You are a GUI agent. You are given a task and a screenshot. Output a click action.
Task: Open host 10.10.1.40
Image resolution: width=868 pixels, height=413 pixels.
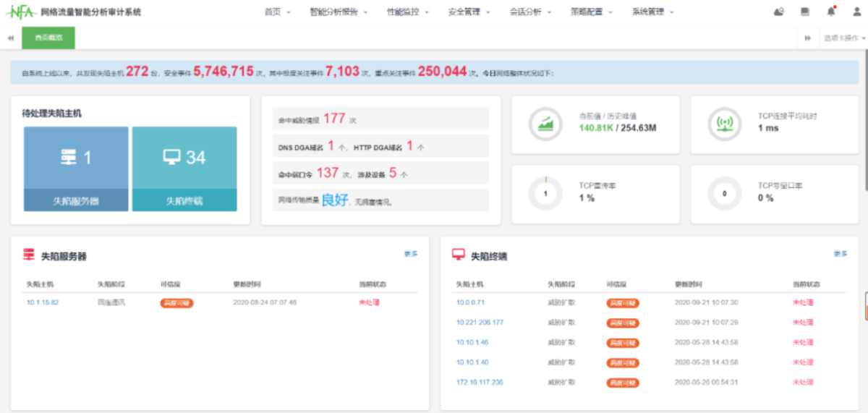click(x=472, y=362)
